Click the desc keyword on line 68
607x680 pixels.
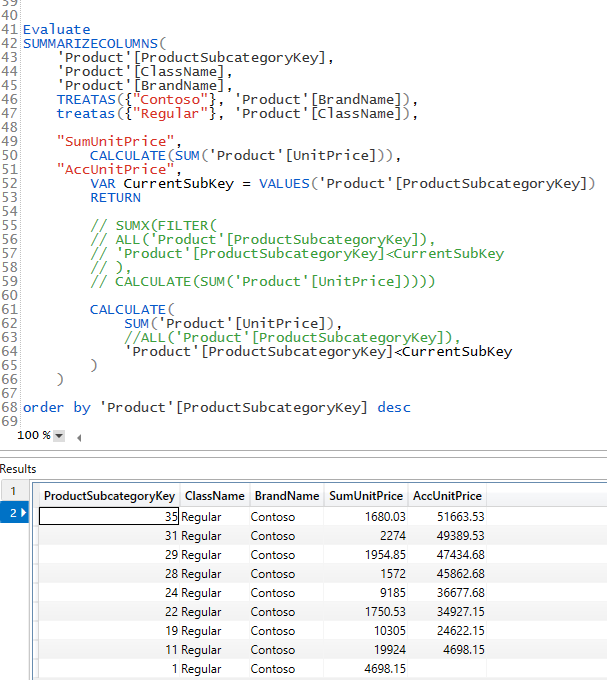[394, 408]
